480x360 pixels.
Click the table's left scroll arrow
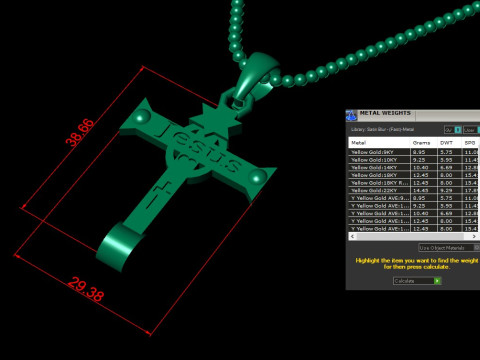coord(352,236)
